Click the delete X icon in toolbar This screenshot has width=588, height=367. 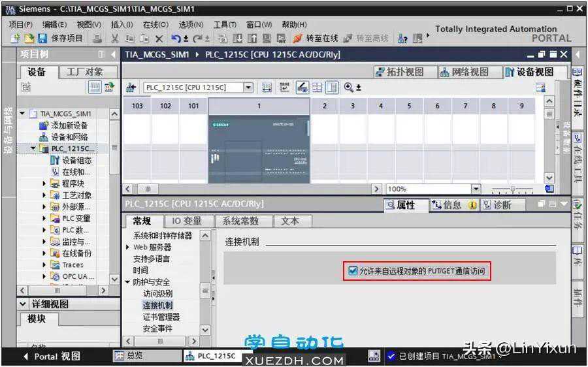tap(159, 39)
